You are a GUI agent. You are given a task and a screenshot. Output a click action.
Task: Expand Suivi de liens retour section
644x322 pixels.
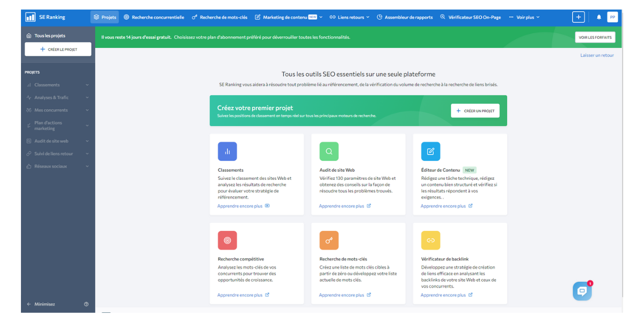[58, 153]
